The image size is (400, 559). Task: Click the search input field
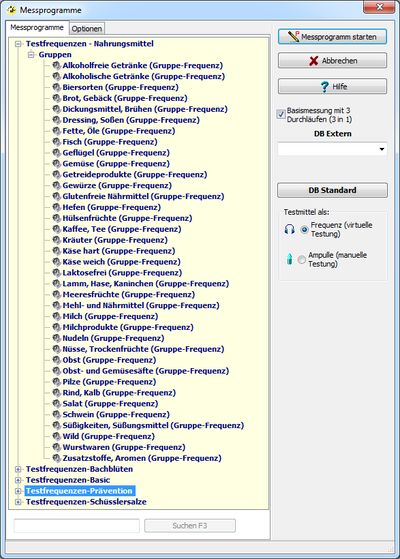(x=77, y=525)
